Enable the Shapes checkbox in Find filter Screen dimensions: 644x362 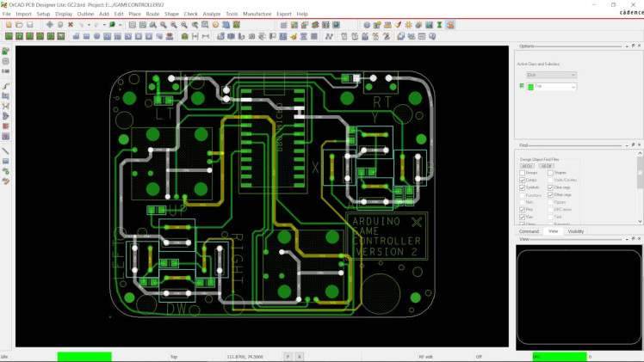click(x=550, y=173)
